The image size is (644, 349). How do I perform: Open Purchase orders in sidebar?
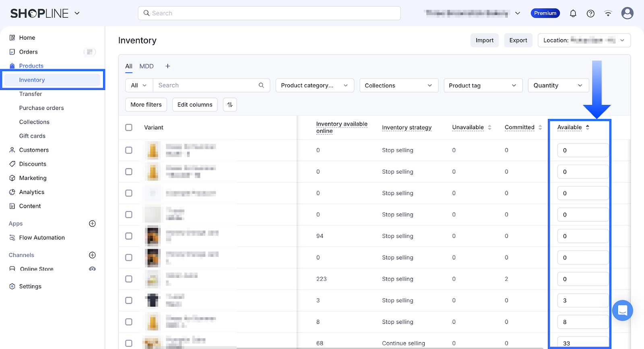[x=41, y=108]
